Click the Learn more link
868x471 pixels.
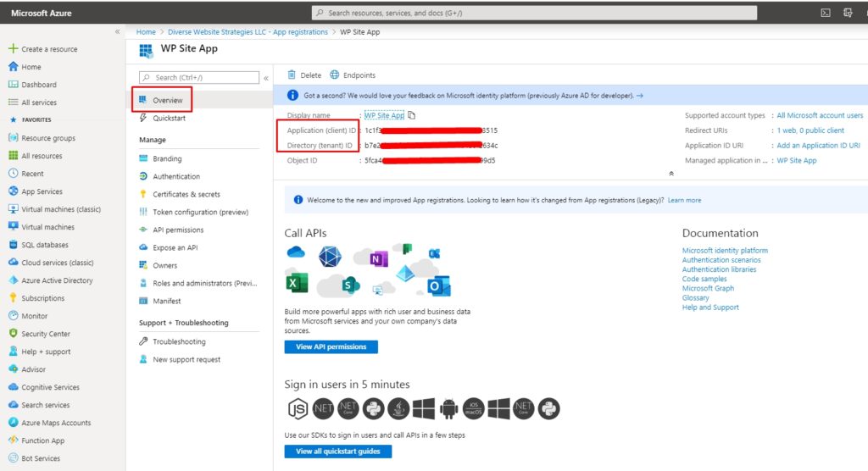click(x=684, y=201)
